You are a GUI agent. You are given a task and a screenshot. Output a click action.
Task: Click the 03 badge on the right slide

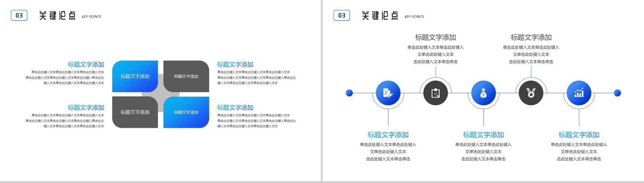pos(341,15)
